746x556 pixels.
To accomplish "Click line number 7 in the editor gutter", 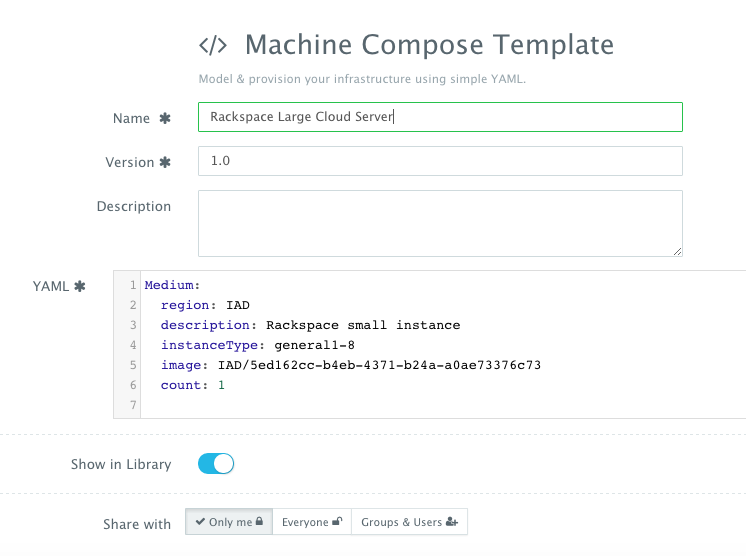I will pyautogui.click(x=133, y=405).
